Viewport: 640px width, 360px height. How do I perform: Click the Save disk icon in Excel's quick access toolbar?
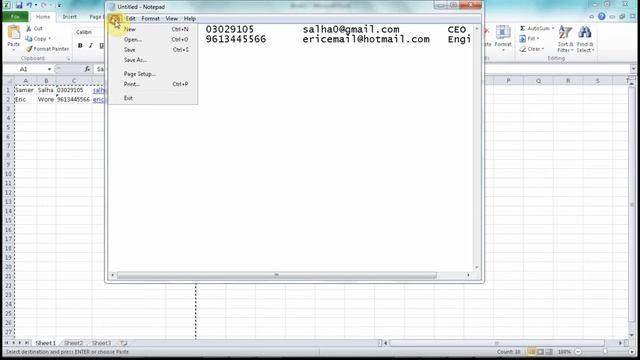[19, 5]
